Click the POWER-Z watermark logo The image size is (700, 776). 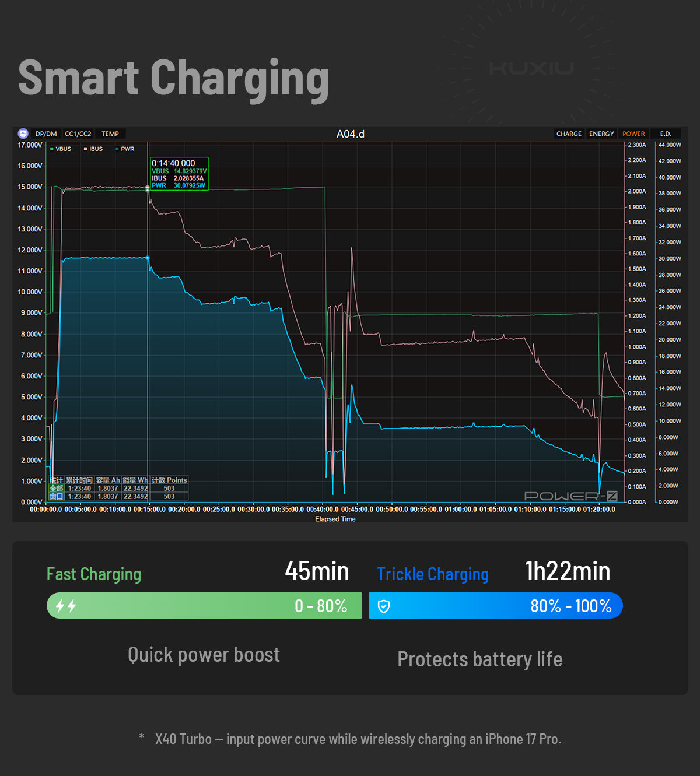(x=570, y=496)
